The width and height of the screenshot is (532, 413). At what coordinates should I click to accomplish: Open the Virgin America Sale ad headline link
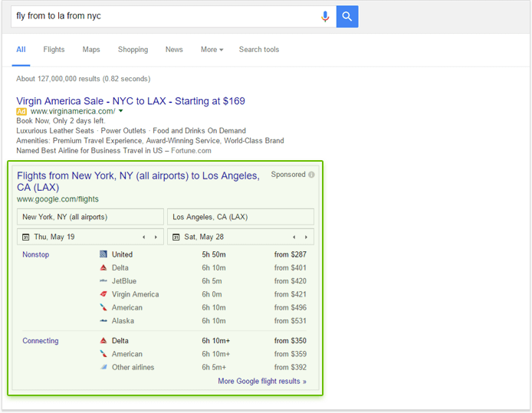tap(130, 101)
